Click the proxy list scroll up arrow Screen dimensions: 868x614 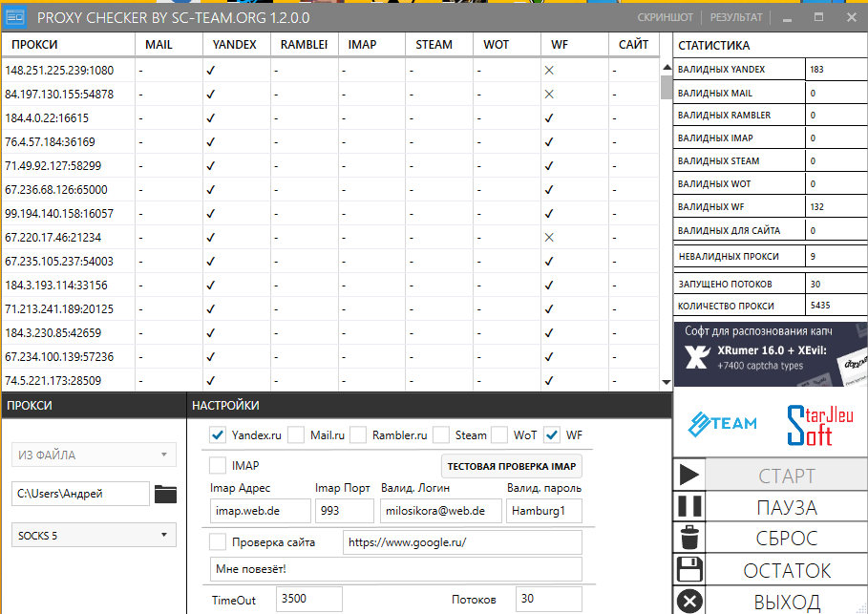pyautogui.click(x=667, y=67)
